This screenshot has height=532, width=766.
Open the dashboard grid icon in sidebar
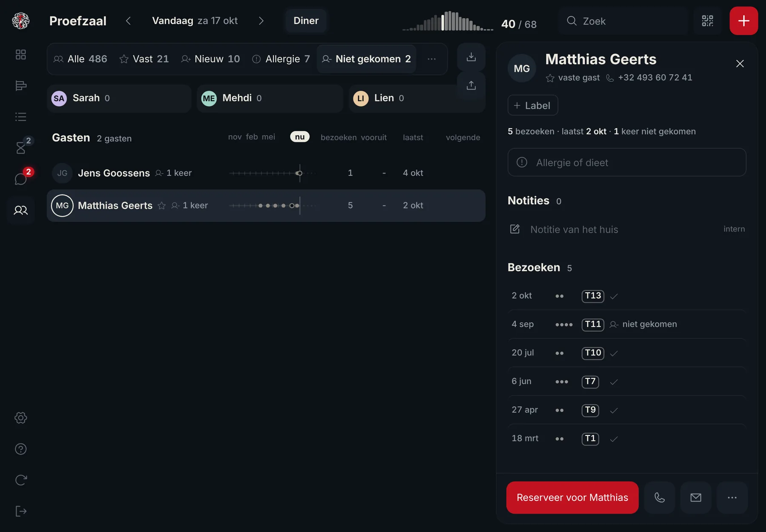20,54
